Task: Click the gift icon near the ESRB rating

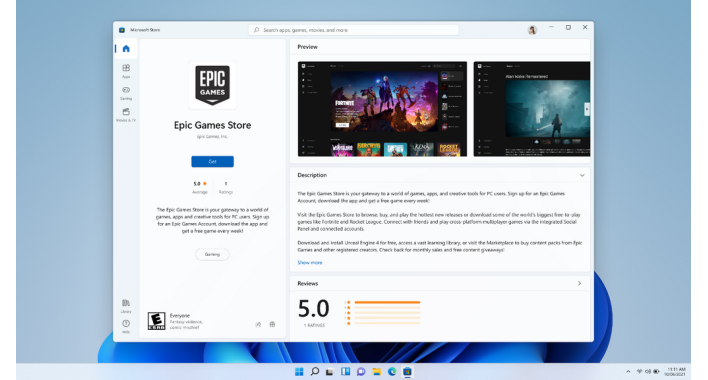Action: click(x=272, y=324)
